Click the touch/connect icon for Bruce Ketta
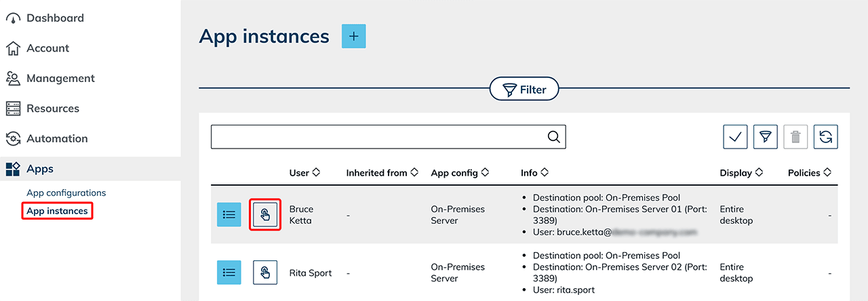 [265, 214]
